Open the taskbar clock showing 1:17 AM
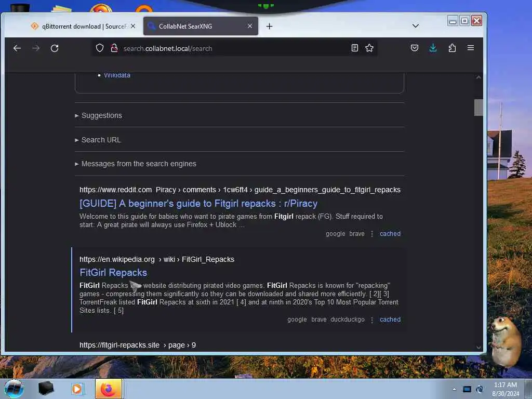 pyautogui.click(x=505, y=389)
